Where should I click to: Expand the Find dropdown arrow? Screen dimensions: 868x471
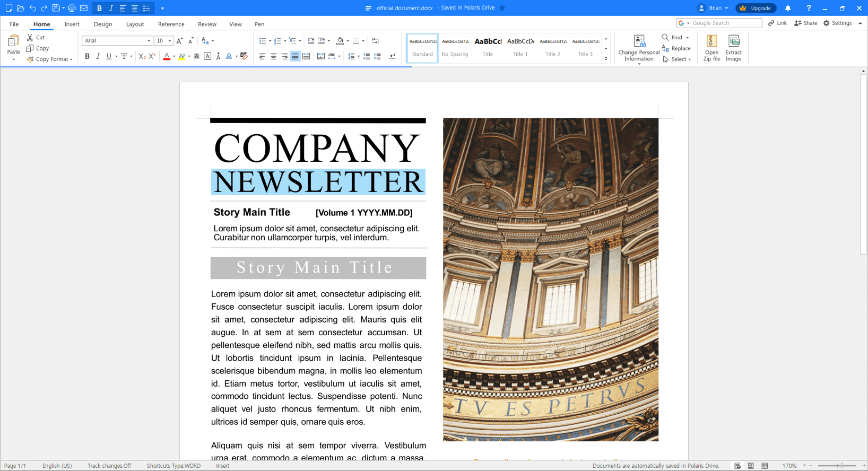tap(687, 38)
